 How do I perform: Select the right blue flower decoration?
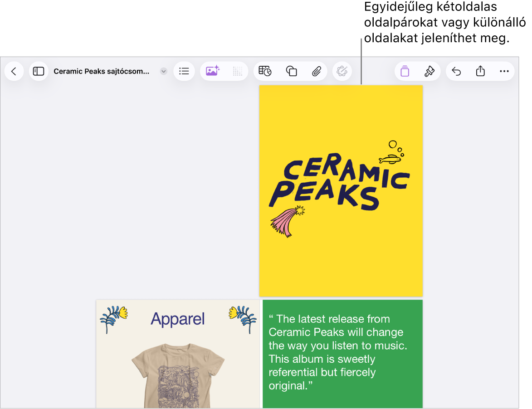tap(243, 319)
